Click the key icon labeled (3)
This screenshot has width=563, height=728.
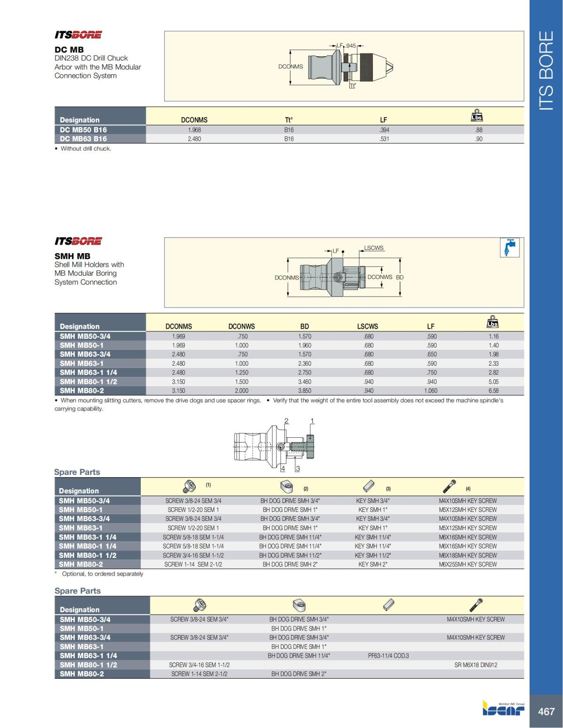(369, 486)
